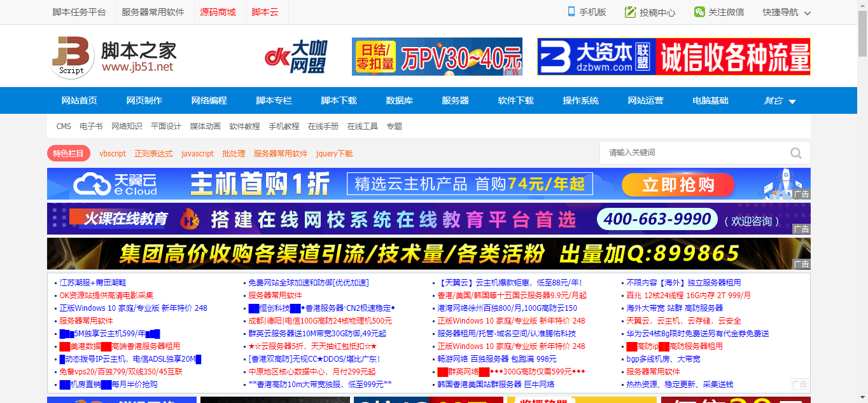
Task: Open the 在线手册 sub-navigation link
Action: (x=323, y=126)
